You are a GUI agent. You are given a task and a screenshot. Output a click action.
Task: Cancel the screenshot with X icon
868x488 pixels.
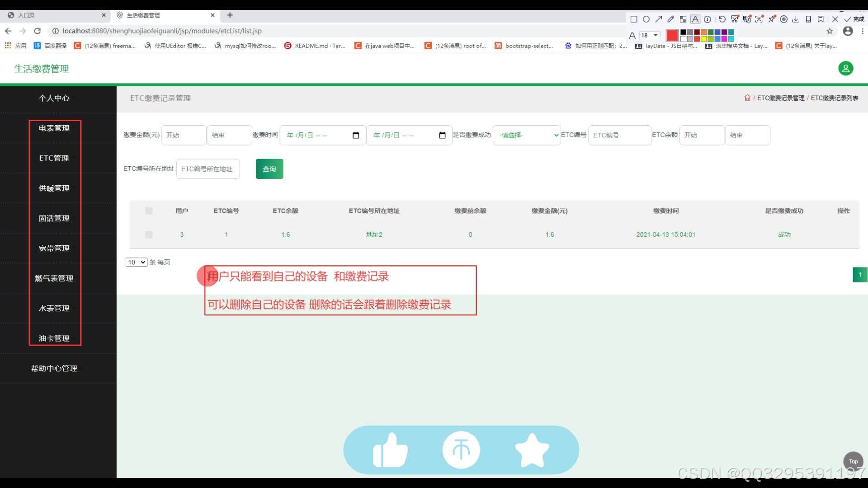pyautogui.click(x=835, y=19)
